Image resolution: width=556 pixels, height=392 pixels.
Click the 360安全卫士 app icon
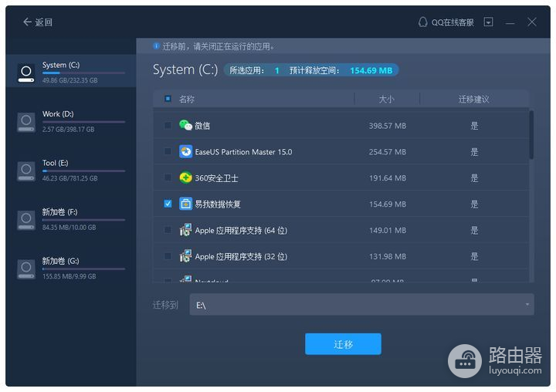(x=185, y=177)
